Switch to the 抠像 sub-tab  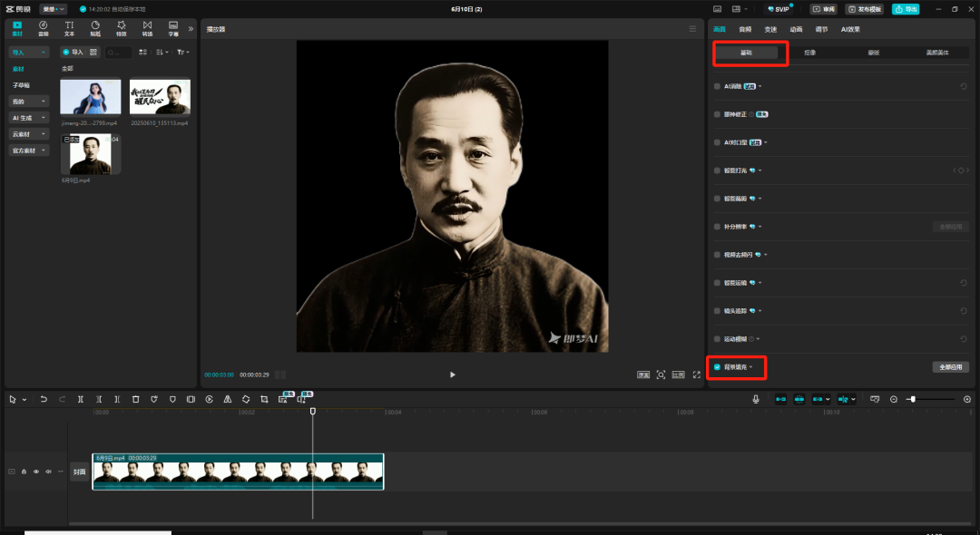click(x=809, y=53)
